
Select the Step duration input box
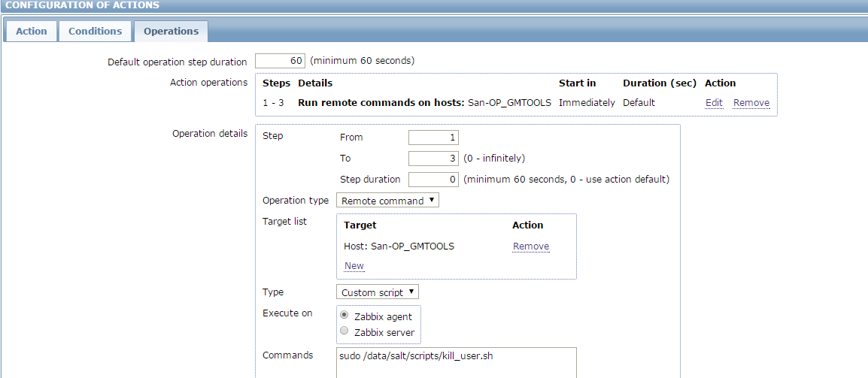coord(433,180)
